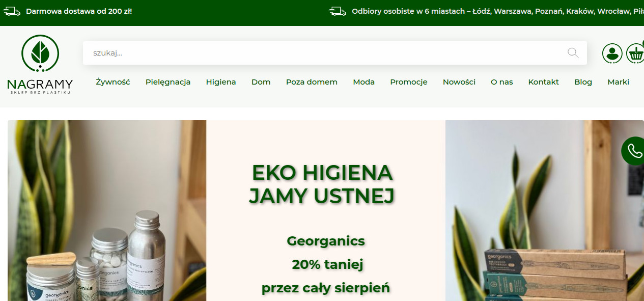Screen dimensions: 644x301
Task: Open the Żywność menu
Action: click(x=113, y=82)
